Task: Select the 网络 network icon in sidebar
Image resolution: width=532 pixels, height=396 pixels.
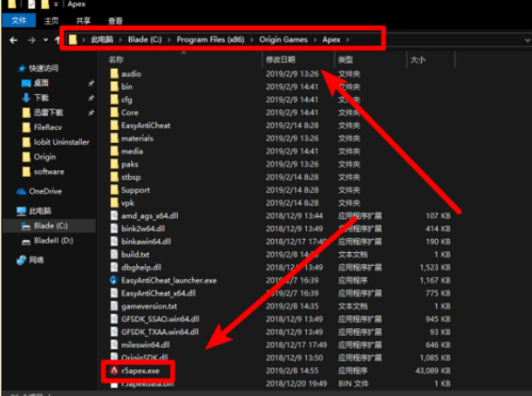Action: [x=21, y=259]
